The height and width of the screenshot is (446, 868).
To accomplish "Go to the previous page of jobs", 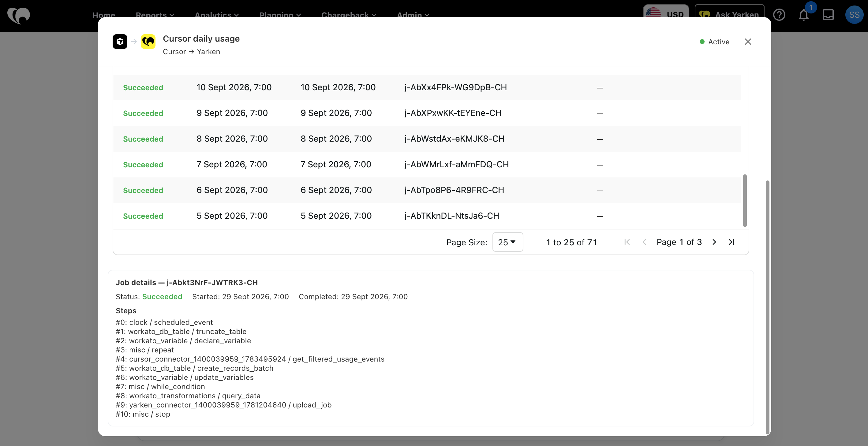I will point(644,242).
